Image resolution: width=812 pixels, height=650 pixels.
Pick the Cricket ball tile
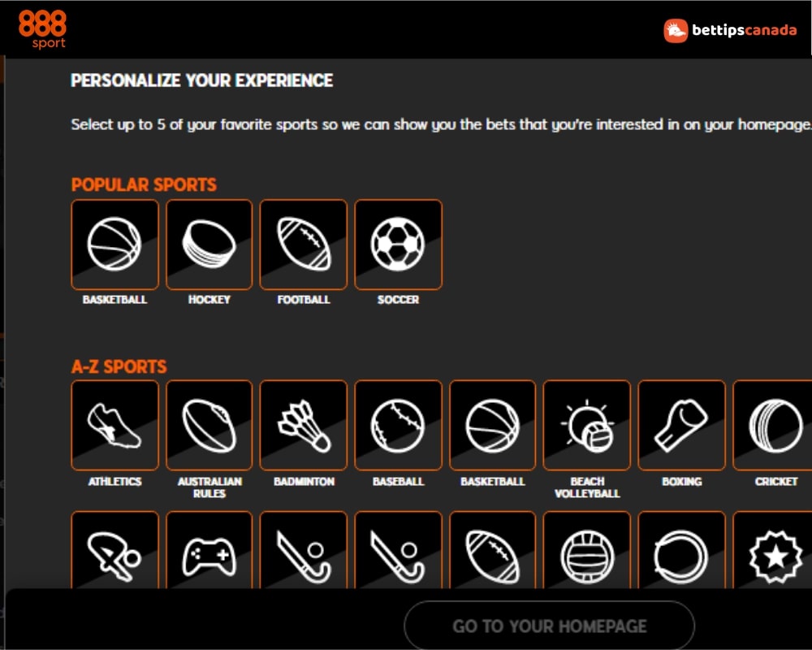click(773, 425)
